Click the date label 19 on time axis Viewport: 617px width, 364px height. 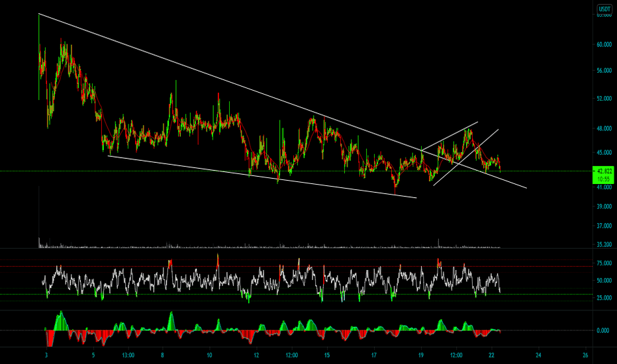click(x=420, y=355)
